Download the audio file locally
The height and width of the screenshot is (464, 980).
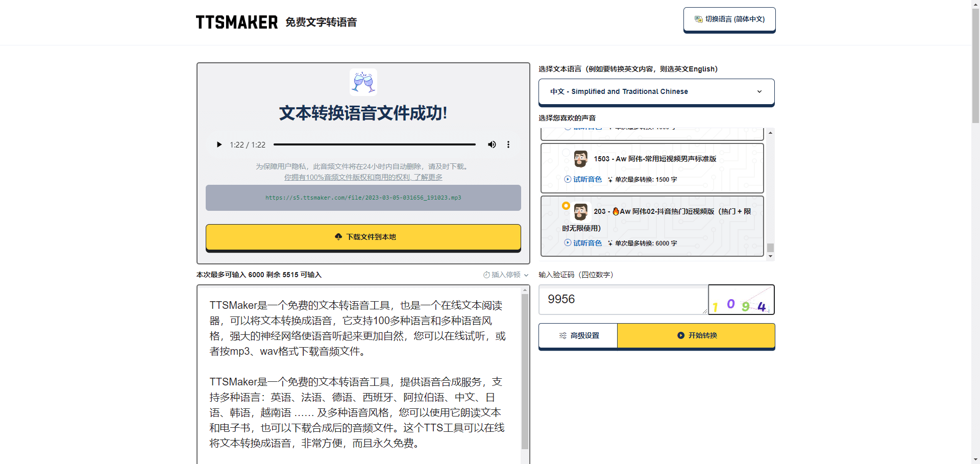click(x=363, y=237)
